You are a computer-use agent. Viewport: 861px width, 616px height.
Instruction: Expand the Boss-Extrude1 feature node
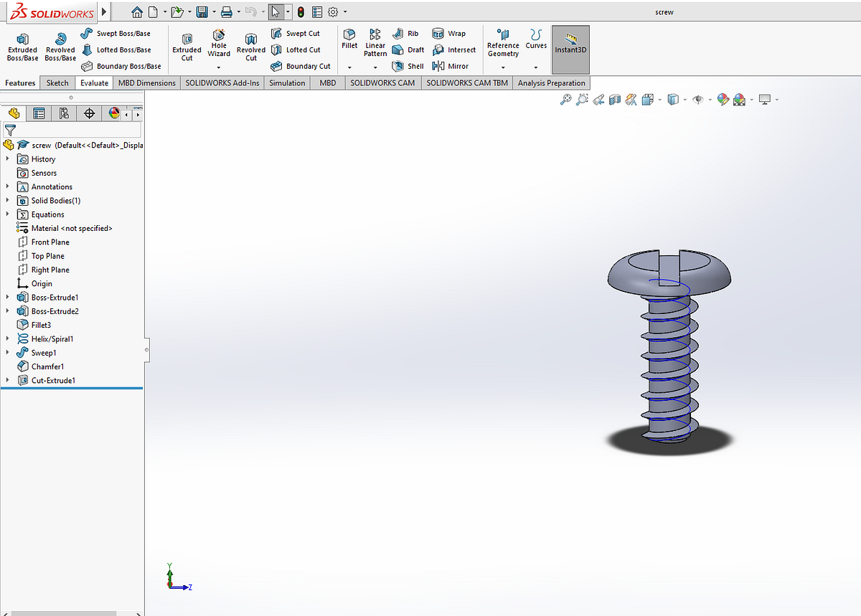[7, 297]
